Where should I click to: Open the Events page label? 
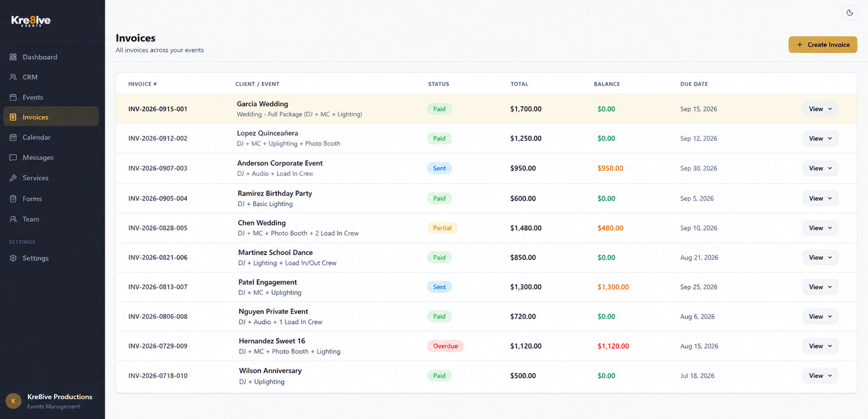tap(33, 97)
